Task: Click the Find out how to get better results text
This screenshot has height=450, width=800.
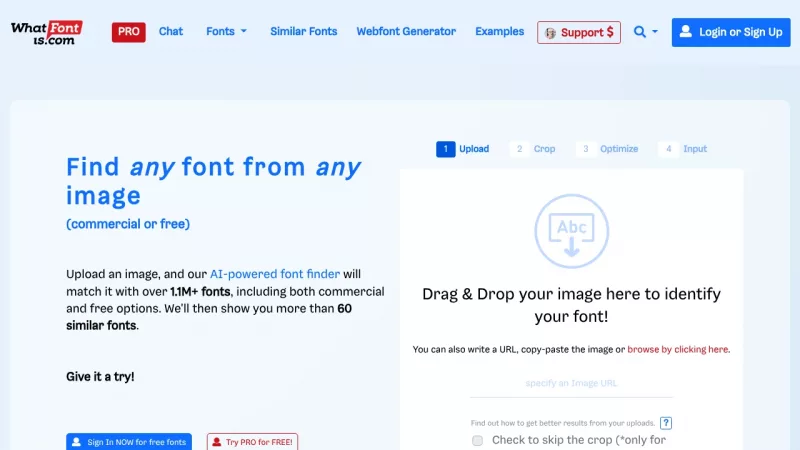Action: (562, 423)
